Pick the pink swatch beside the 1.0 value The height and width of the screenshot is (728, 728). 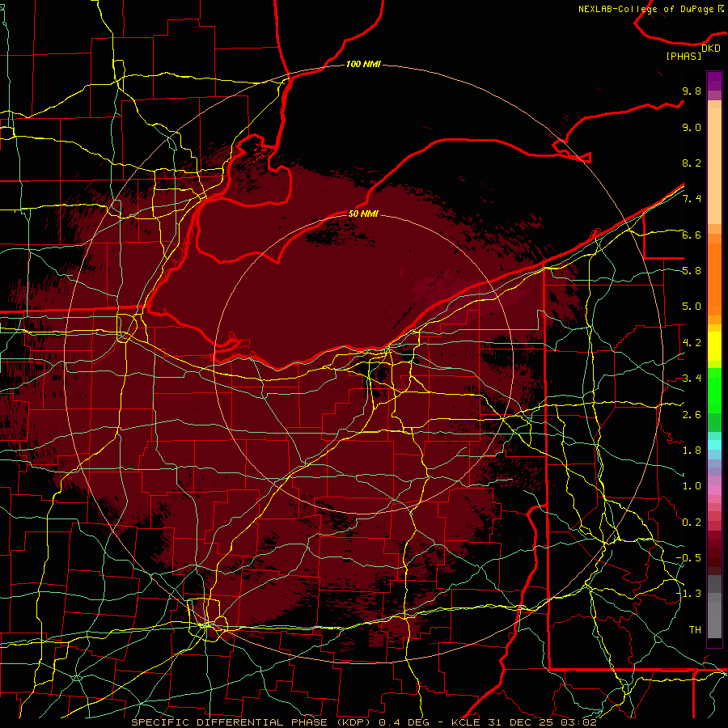(x=714, y=490)
